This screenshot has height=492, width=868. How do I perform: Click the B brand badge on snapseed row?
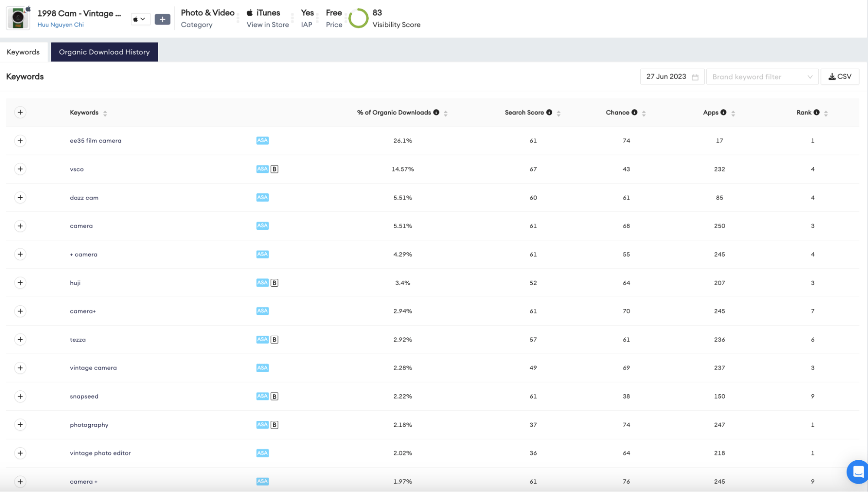click(274, 396)
